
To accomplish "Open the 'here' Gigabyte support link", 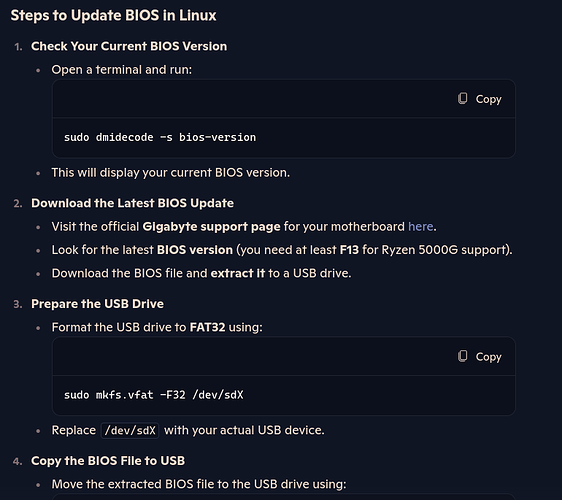I will [x=420, y=227].
